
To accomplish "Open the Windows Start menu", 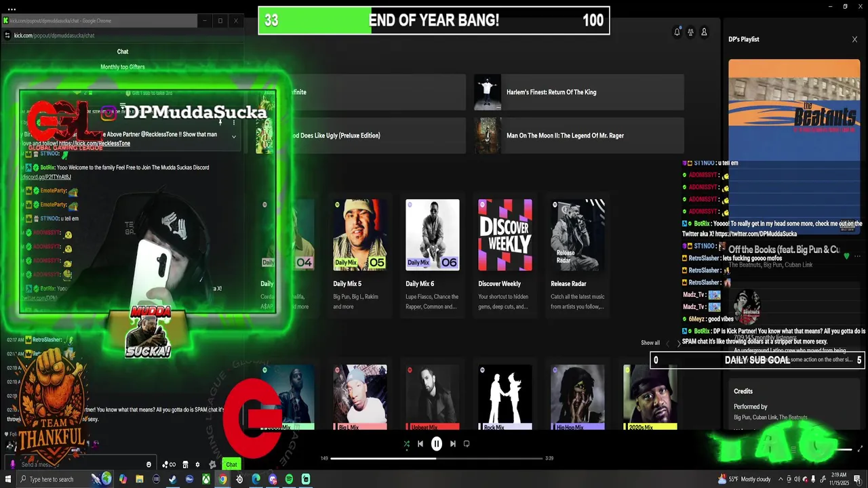I will tap(9, 479).
